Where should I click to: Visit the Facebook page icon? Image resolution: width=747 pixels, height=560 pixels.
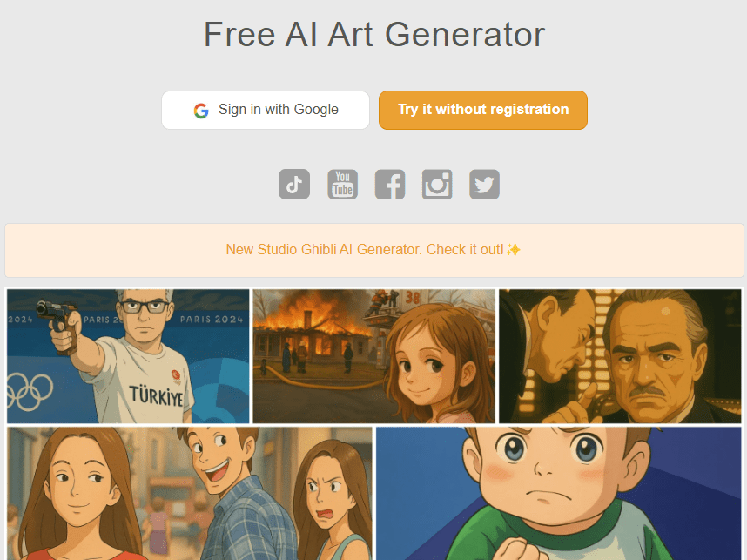(390, 185)
